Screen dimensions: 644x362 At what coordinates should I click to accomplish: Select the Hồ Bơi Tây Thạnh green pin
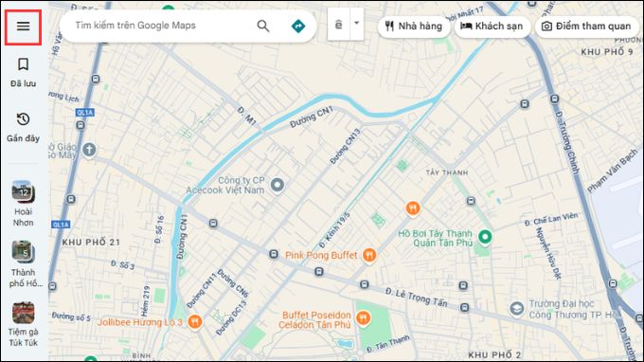coord(485,237)
